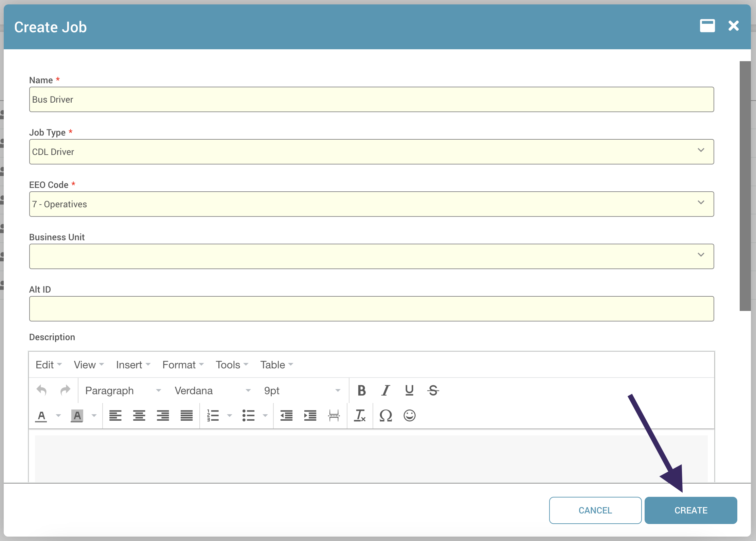Apply italic formatting to description text
Image resolution: width=756 pixels, height=541 pixels.
385,390
